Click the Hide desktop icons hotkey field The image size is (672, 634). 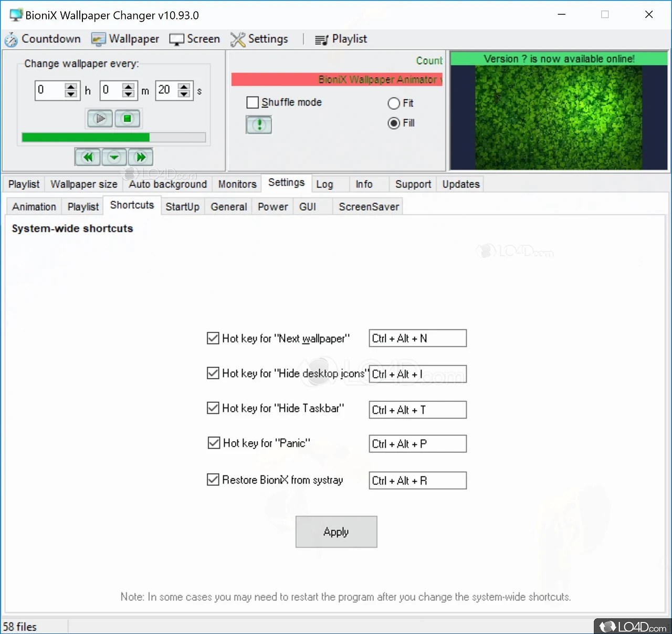click(418, 374)
